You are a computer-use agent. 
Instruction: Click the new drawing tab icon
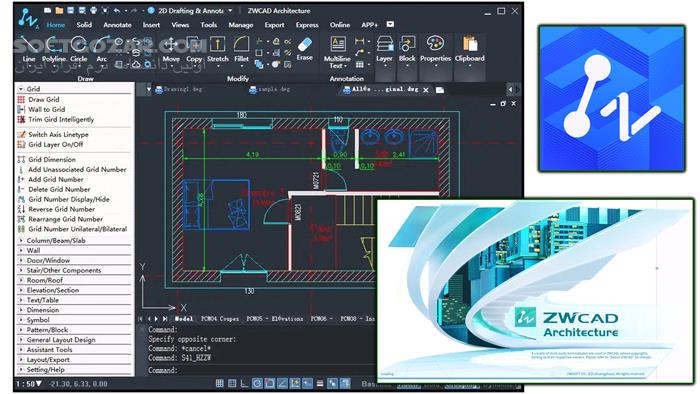coord(440,90)
